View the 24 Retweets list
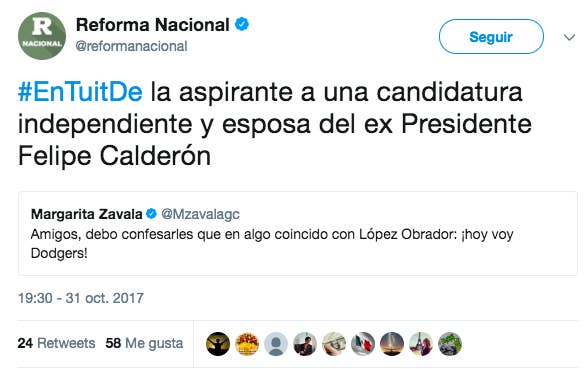Image resolution: width=588 pixels, height=369 pixels. pyautogui.click(x=56, y=343)
